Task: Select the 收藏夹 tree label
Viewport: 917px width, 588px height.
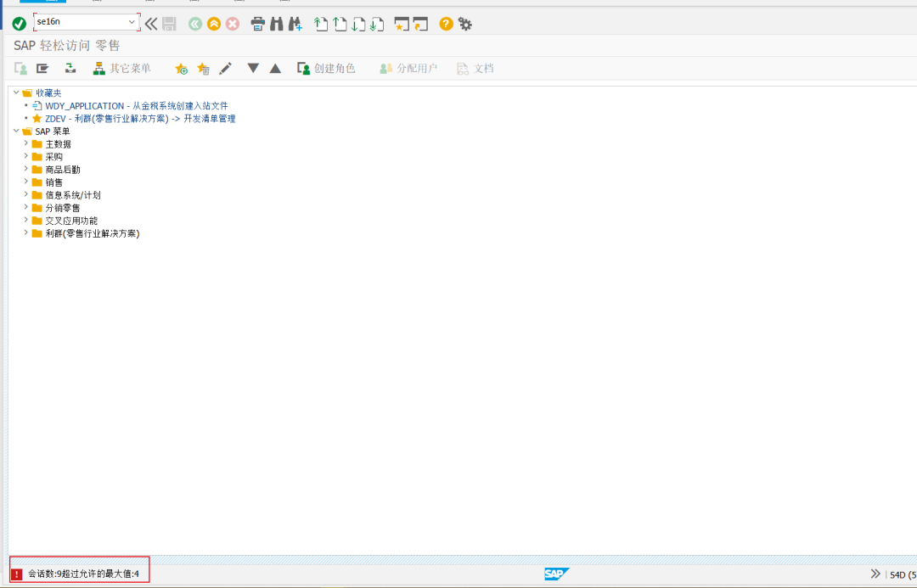Action: point(48,93)
